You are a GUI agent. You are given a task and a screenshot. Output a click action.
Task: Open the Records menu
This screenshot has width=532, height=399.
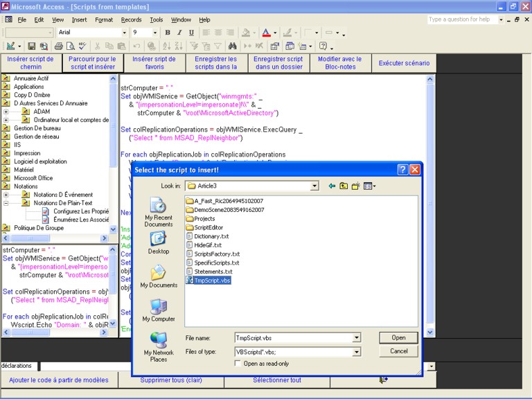[131, 19]
